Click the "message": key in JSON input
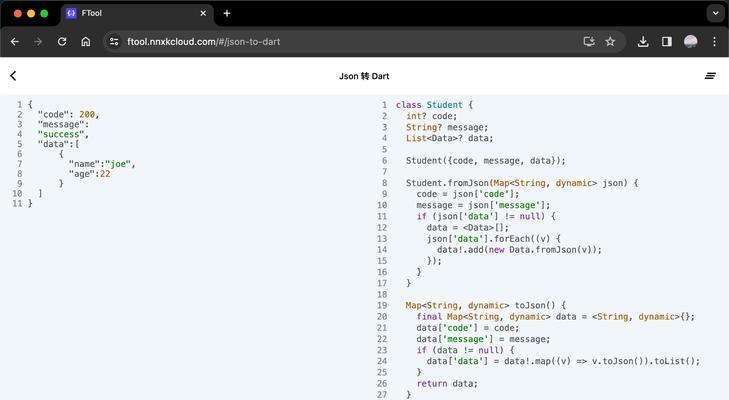This screenshot has height=400, width=729. (63, 124)
